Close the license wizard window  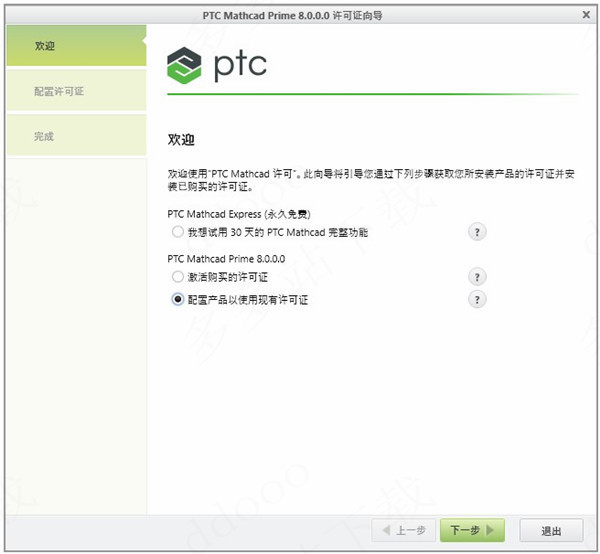[586, 15]
